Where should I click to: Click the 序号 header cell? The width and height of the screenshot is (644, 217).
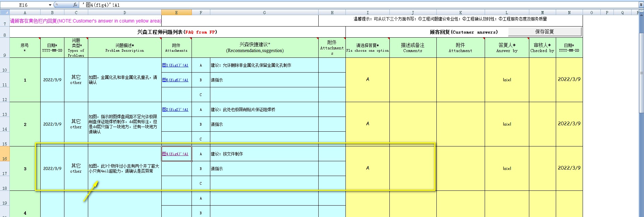[25, 48]
